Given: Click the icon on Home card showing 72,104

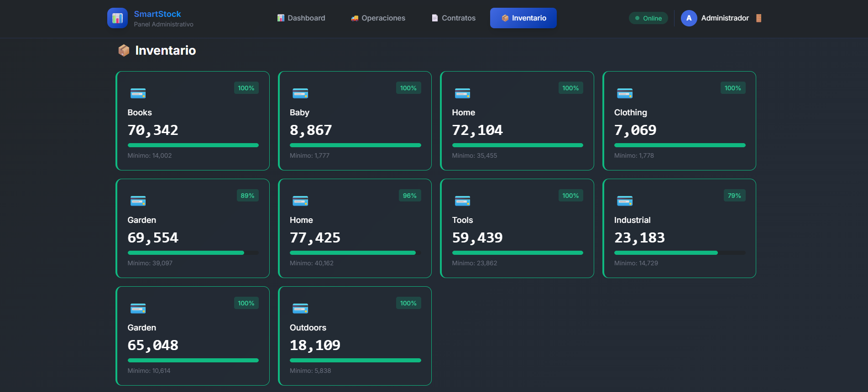Looking at the screenshot, I should pos(462,93).
